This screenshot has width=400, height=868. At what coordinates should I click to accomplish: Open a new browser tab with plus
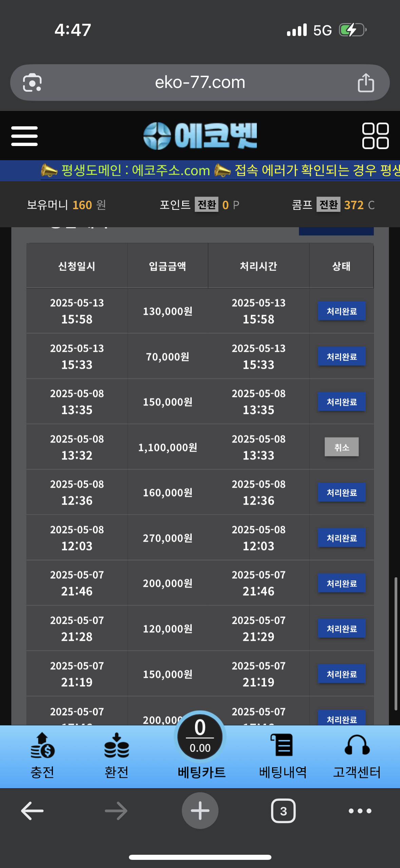click(x=200, y=811)
